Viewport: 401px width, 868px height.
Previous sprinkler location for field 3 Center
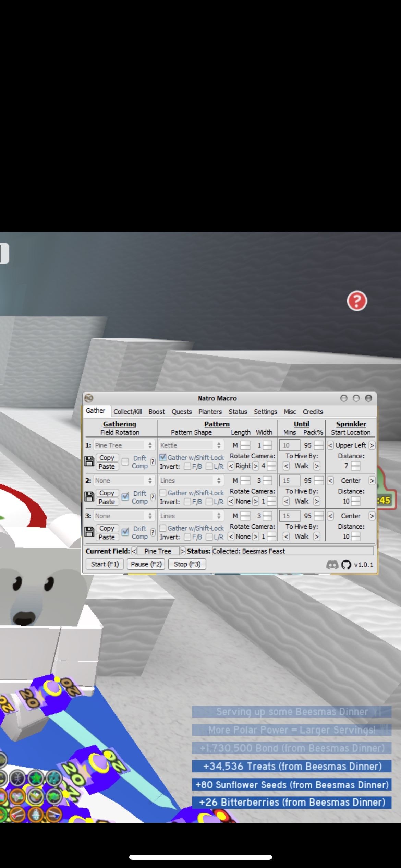pos(330,516)
